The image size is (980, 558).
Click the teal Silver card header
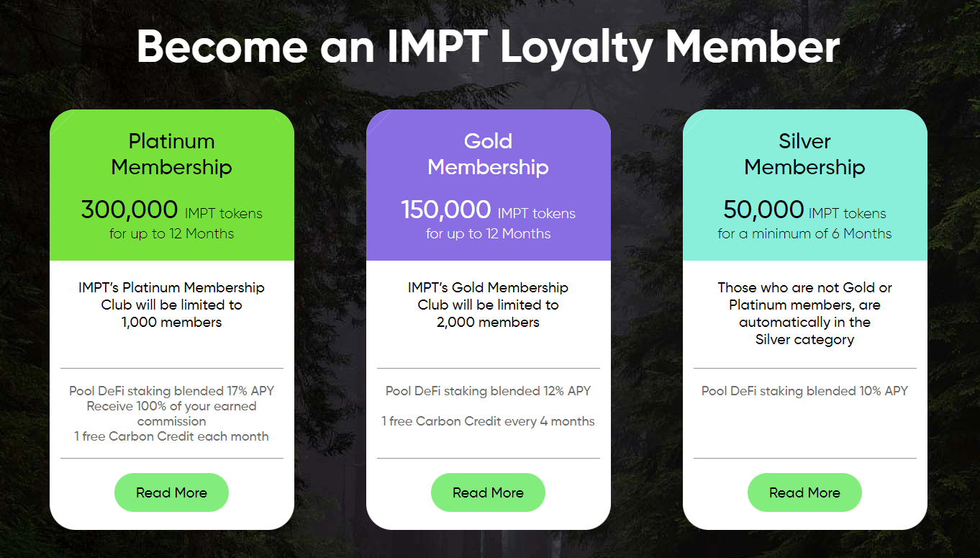tap(805, 185)
